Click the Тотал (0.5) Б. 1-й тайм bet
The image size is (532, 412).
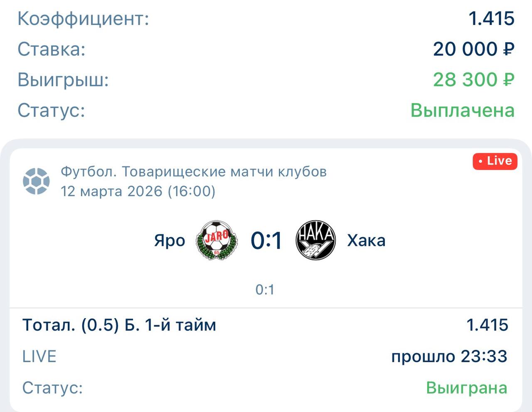click(x=119, y=325)
